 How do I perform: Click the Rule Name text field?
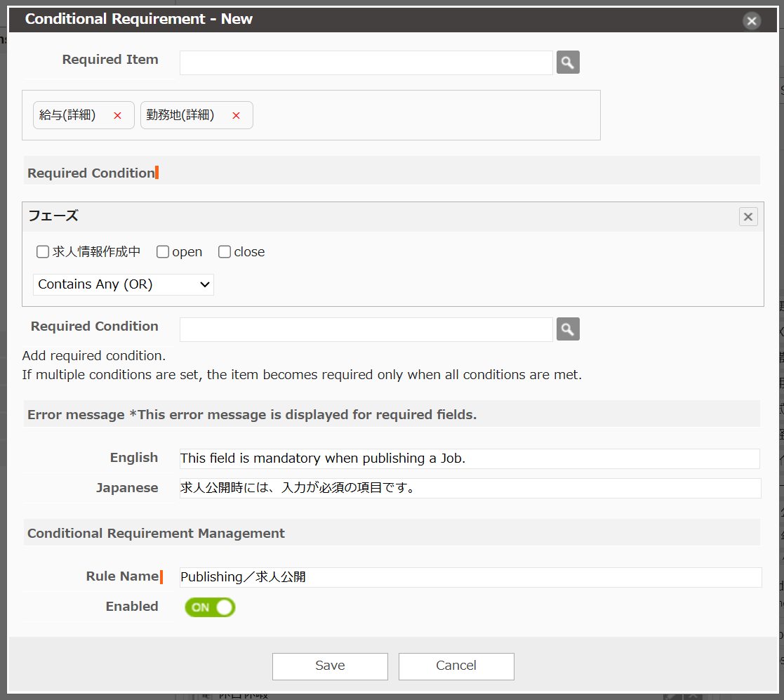tap(469, 577)
